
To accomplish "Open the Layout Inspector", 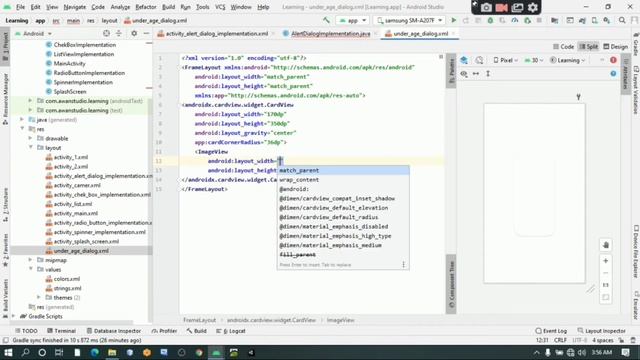I will 602,331.
